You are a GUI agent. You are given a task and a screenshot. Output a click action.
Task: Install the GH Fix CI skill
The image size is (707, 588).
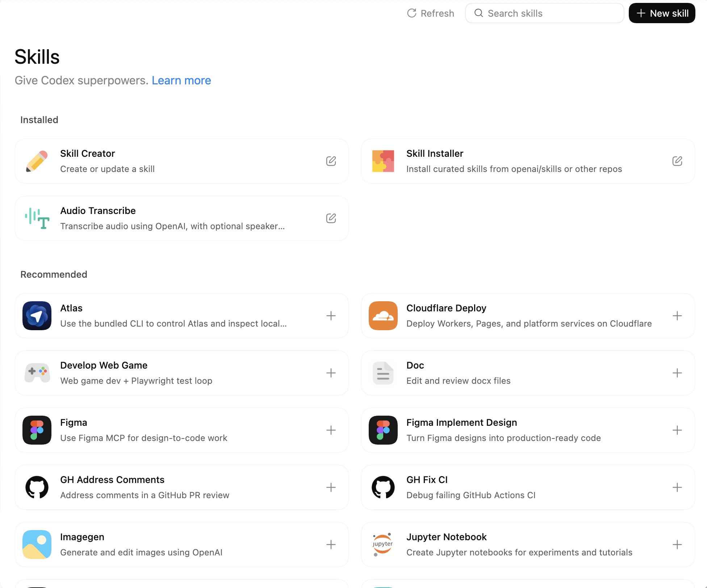(x=677, y=487)
